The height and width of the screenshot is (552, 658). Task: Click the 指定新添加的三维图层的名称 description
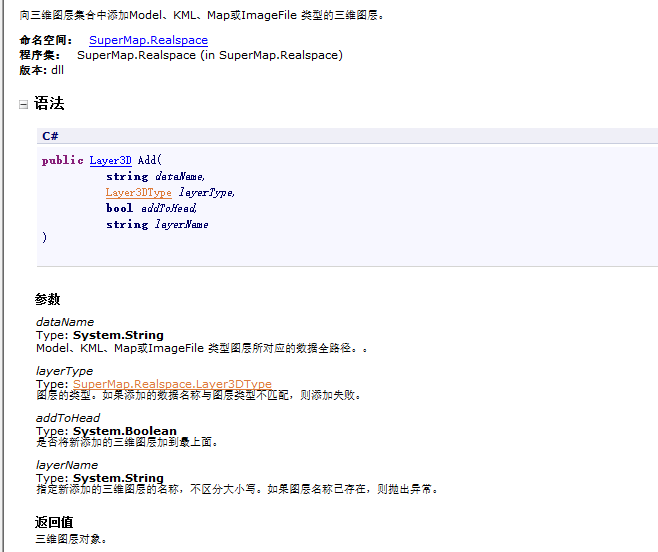(x=237, y=489)
